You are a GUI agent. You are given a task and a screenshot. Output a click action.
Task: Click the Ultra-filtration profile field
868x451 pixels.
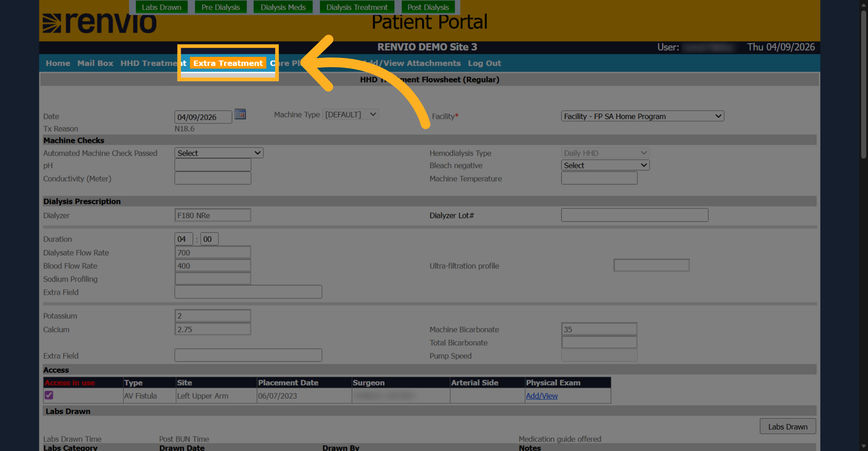651,265
